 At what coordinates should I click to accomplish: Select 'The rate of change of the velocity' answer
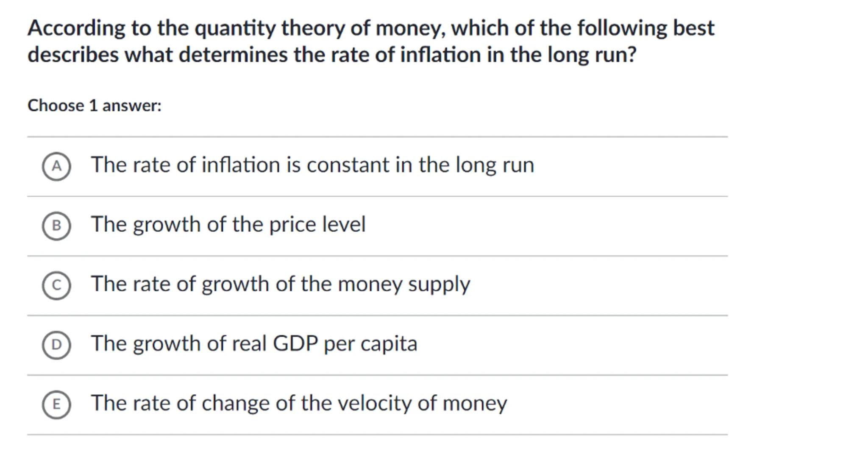(299, 403)
